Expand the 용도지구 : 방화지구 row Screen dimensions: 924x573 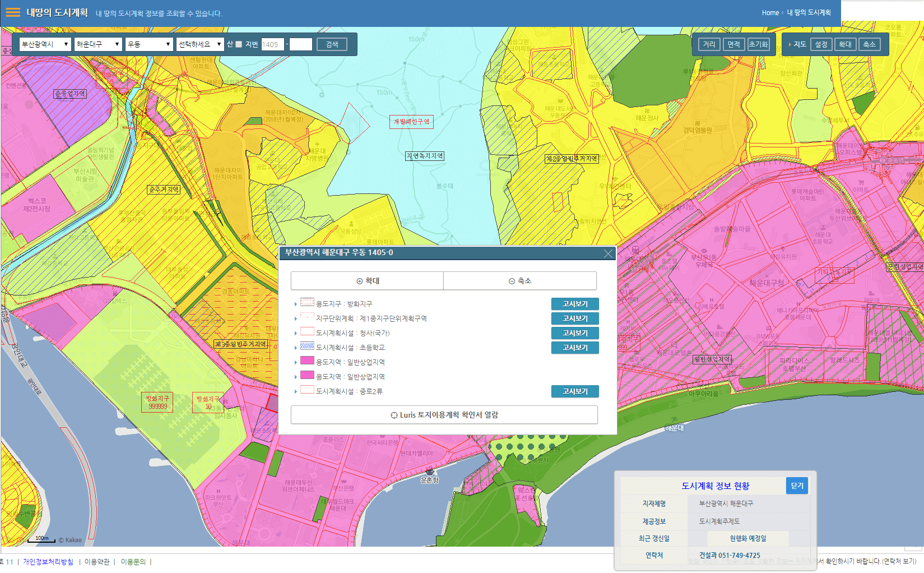[x=296, y=304]
